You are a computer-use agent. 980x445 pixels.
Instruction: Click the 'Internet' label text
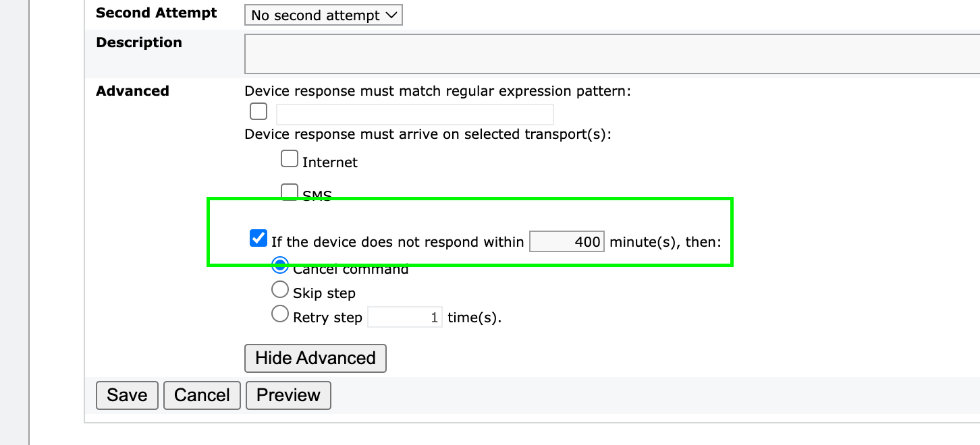tap(330, 162)
